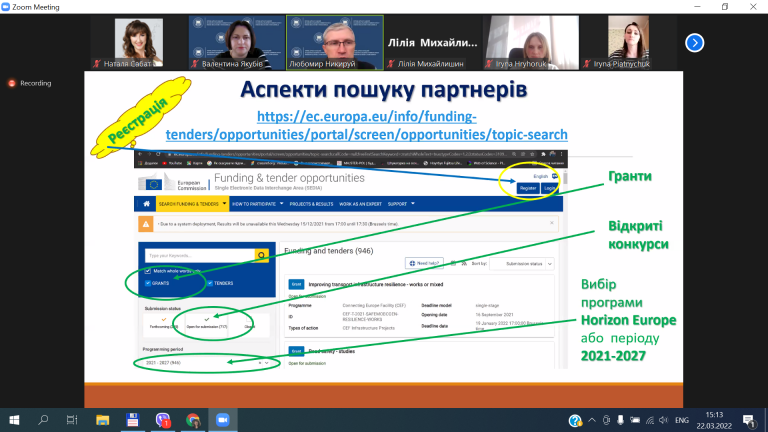Open the save floppy icon app in taskbar
The height and width of the screenshot is (432, 768).
[132, 420]
